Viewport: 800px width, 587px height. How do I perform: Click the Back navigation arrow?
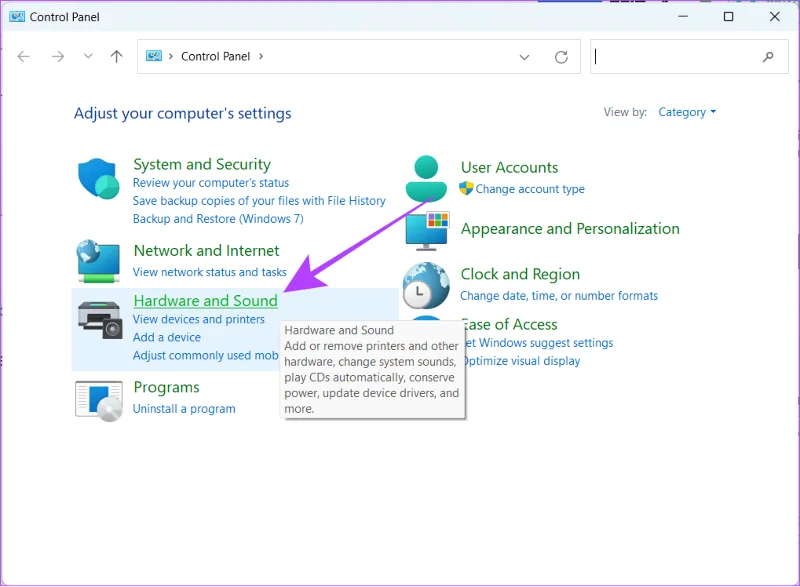pos(23,56)
